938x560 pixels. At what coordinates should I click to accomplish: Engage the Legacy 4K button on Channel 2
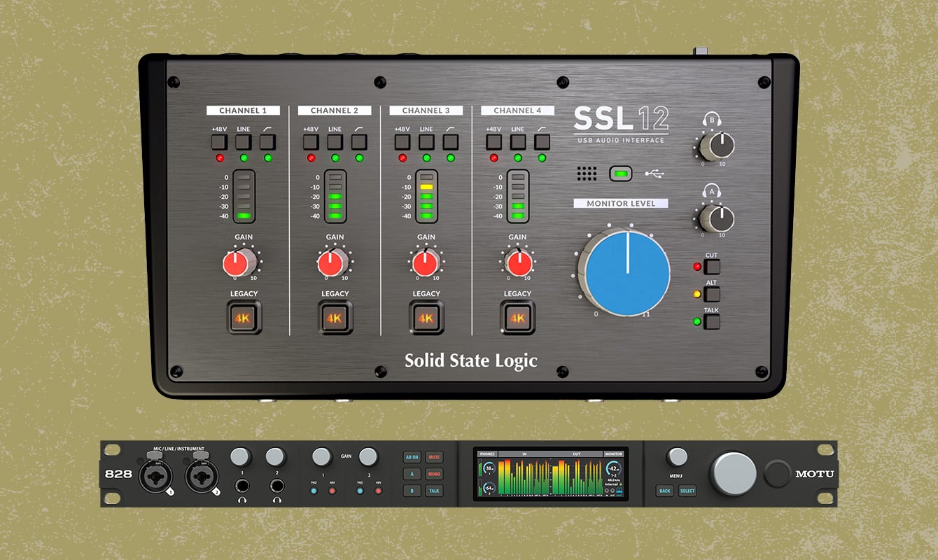[335, 317]
